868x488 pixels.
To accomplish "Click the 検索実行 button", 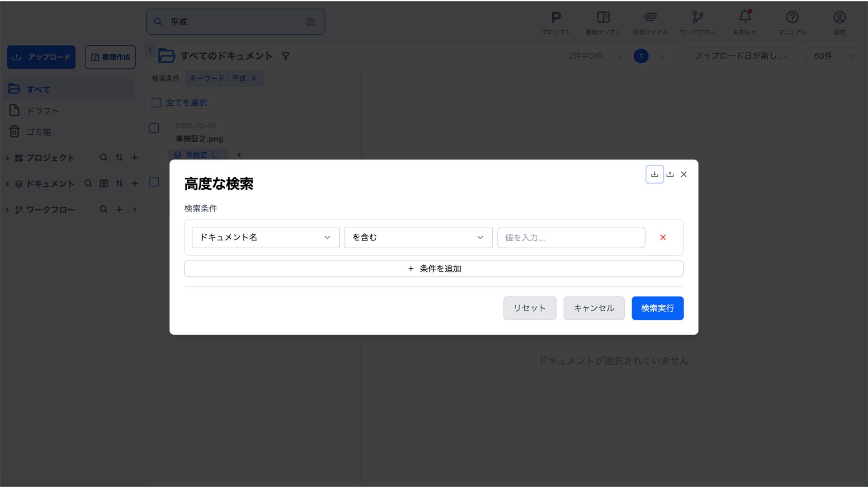I will (657, 308).
